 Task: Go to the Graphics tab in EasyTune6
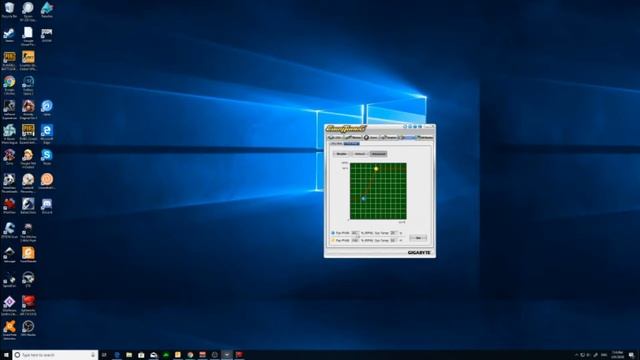[389, 138]
